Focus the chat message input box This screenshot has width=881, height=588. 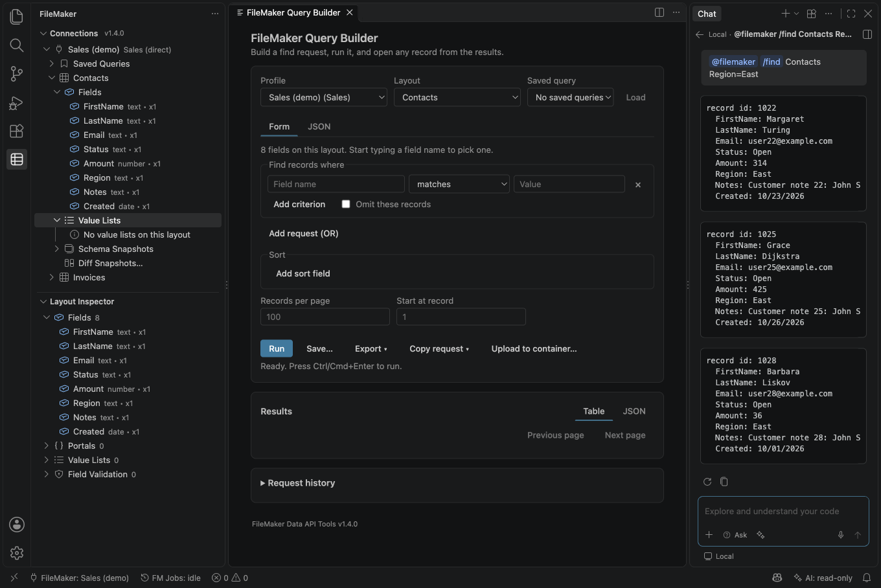[x=783, y=512]
